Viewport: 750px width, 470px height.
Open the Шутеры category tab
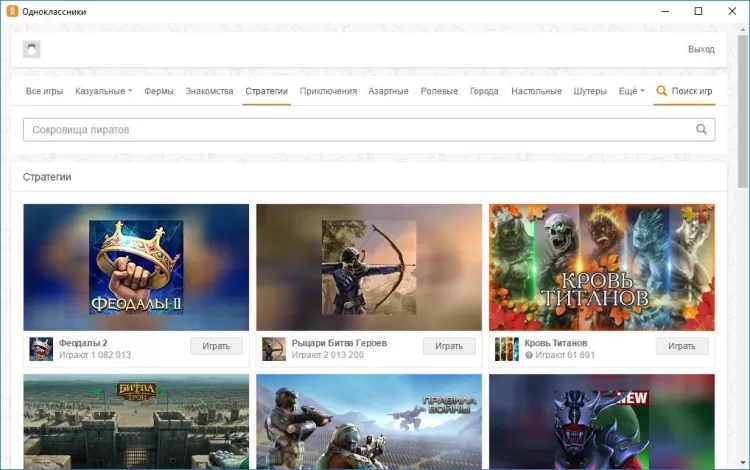[590, 91]
